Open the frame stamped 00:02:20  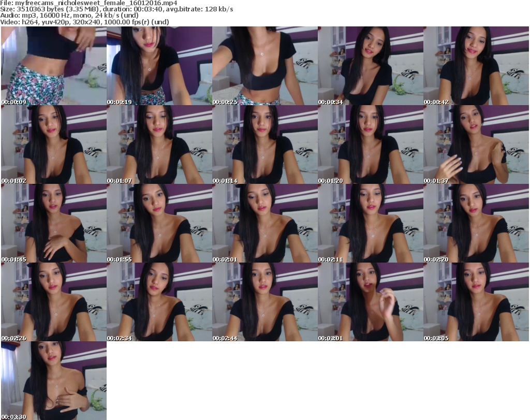click(476, 223)
